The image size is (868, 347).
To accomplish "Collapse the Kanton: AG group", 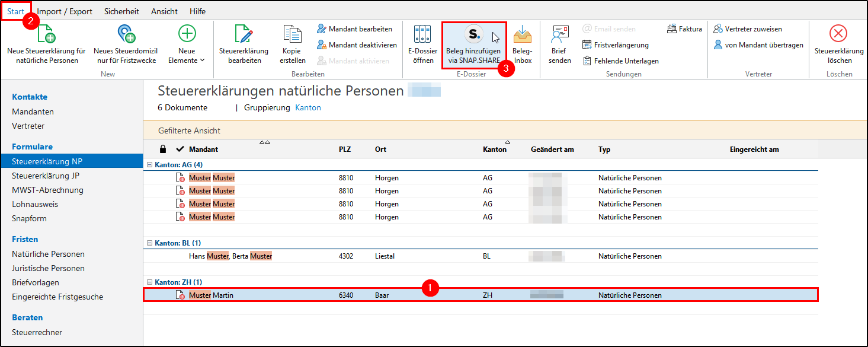I will pyautogui.click(x=149, y=164).
